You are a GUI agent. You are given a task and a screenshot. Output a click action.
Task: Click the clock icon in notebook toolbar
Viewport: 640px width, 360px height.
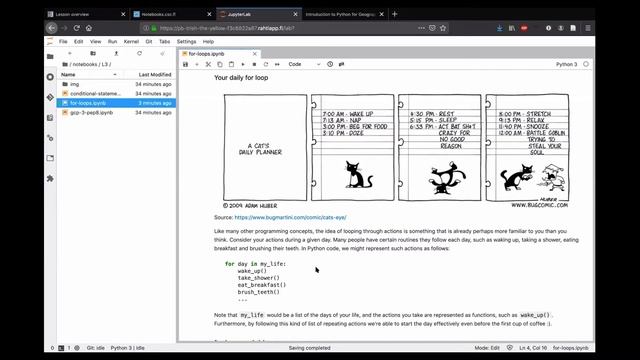tap(330, 64)
